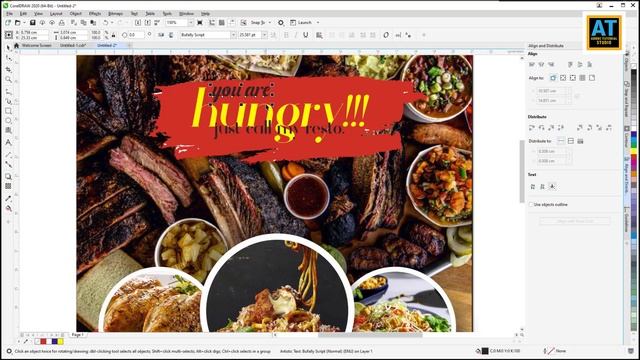Expand the Snap To dropdown
640x360 pixels.
click(269, 23)
